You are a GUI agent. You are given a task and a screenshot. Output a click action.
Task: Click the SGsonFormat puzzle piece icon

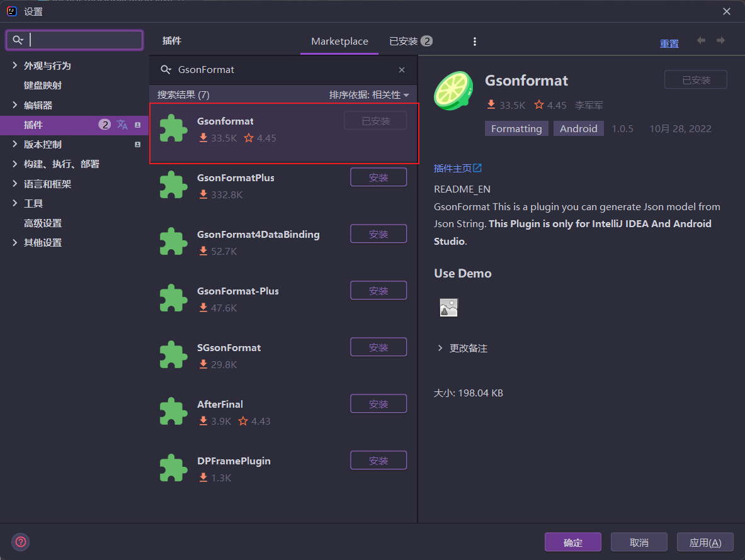coord(173,355)
